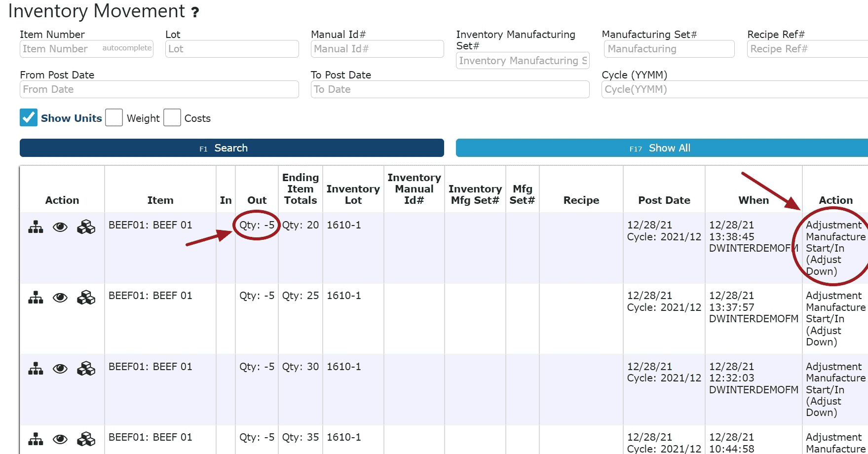Click the F17 Show All button
The width and height of the screenshot is (868, 454).
[661, 148]
